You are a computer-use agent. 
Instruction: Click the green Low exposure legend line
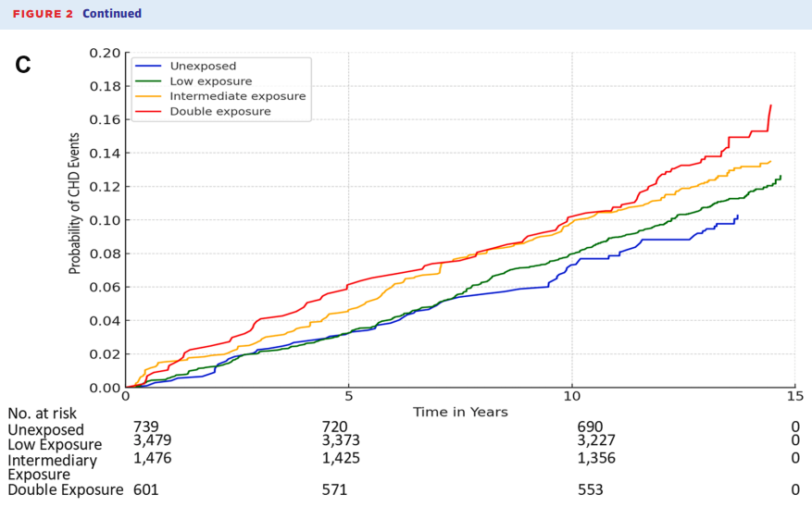point(149,81)
